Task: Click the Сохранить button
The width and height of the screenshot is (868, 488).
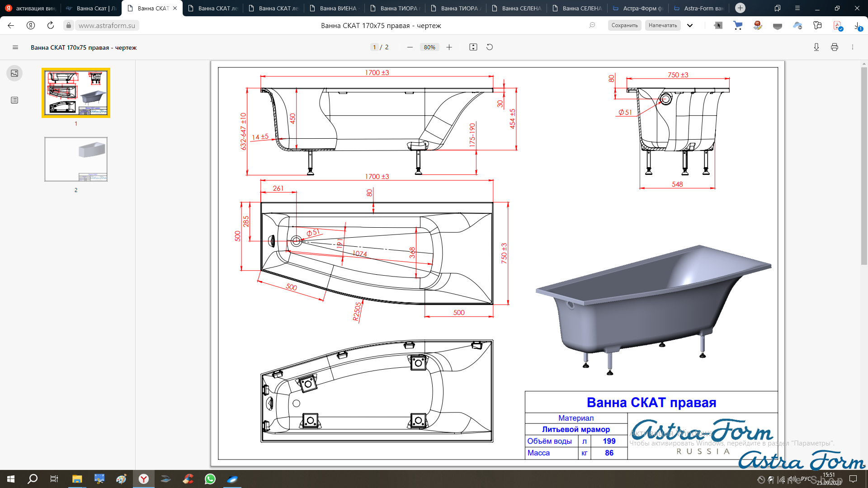Action: pos(624,25)
